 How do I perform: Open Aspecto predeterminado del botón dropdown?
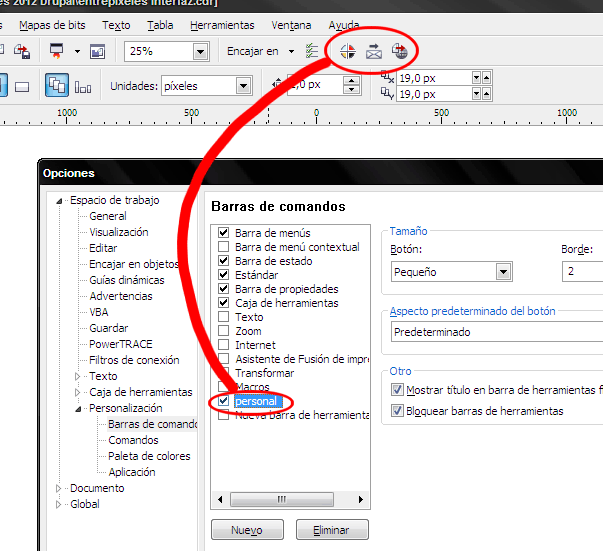click(x=497, y=332)
